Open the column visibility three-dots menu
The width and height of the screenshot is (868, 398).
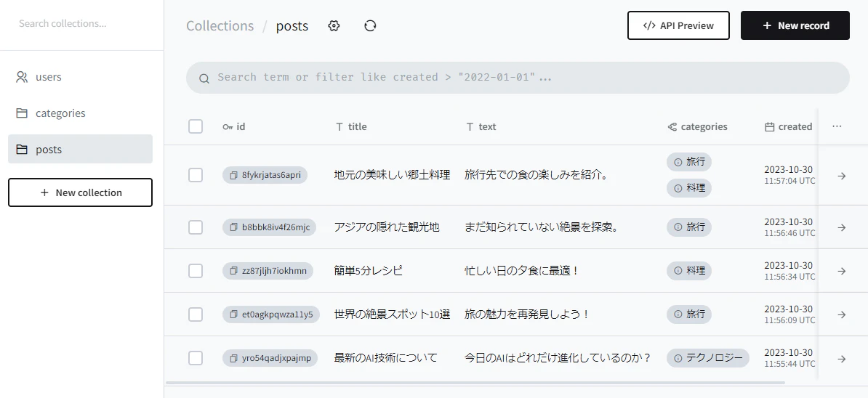click(837, 126)
